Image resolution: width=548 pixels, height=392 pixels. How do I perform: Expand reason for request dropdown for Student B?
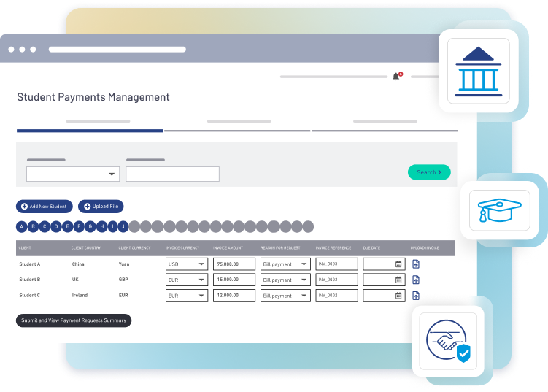pyautogui.click(x=285, y=280)
